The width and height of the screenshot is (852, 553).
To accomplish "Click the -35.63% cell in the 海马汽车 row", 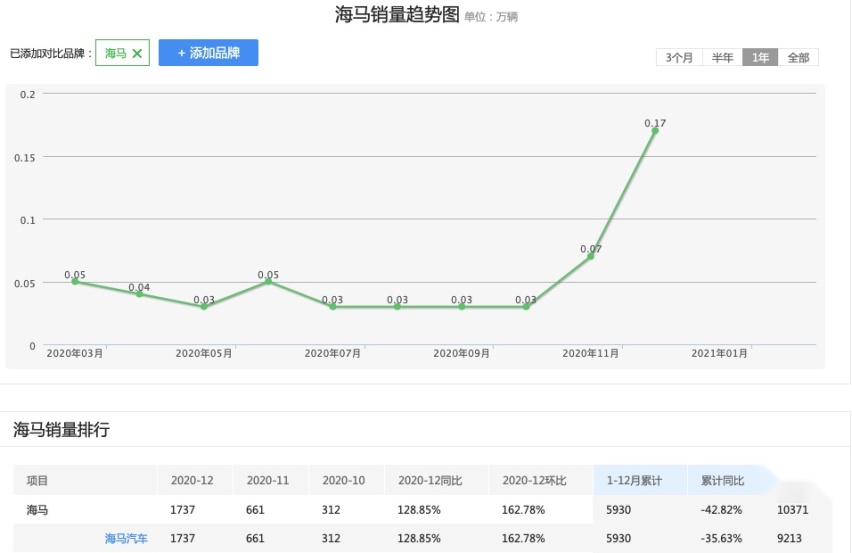I will pyautogui.click(x=721, y=538).
